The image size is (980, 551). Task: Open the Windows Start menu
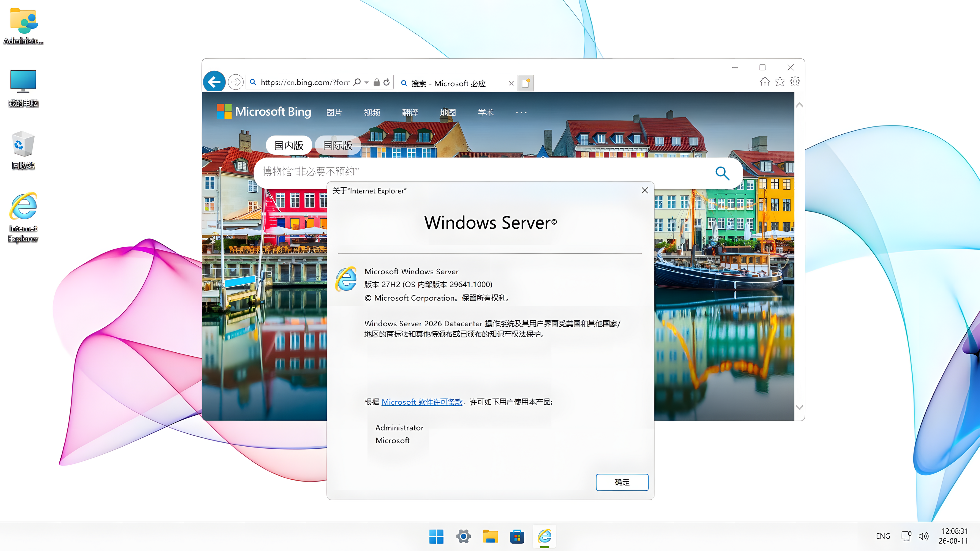tap(436, 537)
